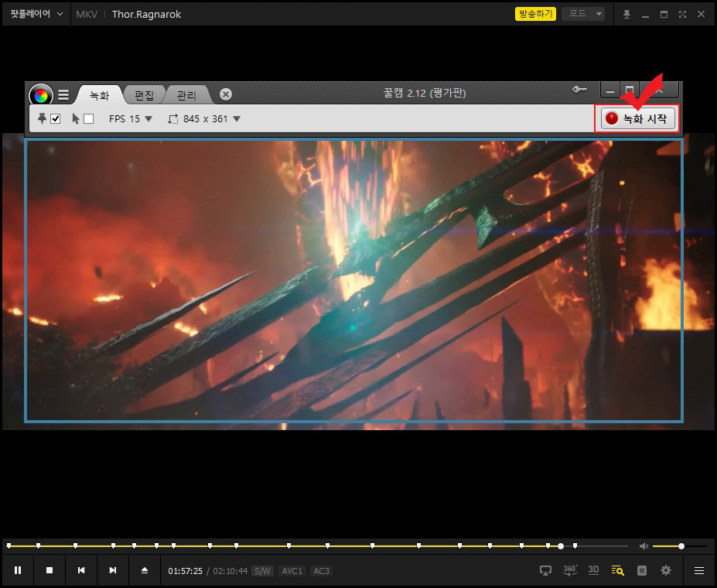Image resolution: width=717 pixels, height=588 pixels.
Task: Click the cursor arrow icon in 꿀캠 toolbar
Action: click(x=76, y=118)
